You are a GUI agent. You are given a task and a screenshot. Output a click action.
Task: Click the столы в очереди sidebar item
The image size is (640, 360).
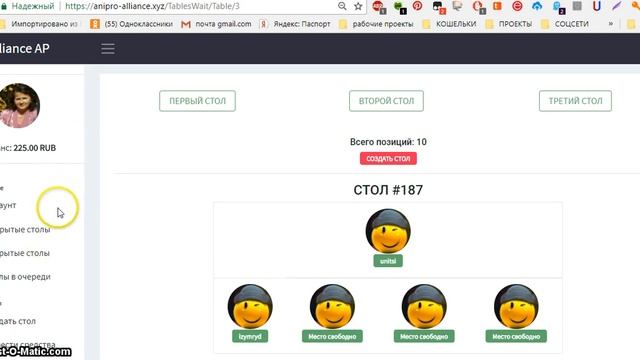[25, 277]
